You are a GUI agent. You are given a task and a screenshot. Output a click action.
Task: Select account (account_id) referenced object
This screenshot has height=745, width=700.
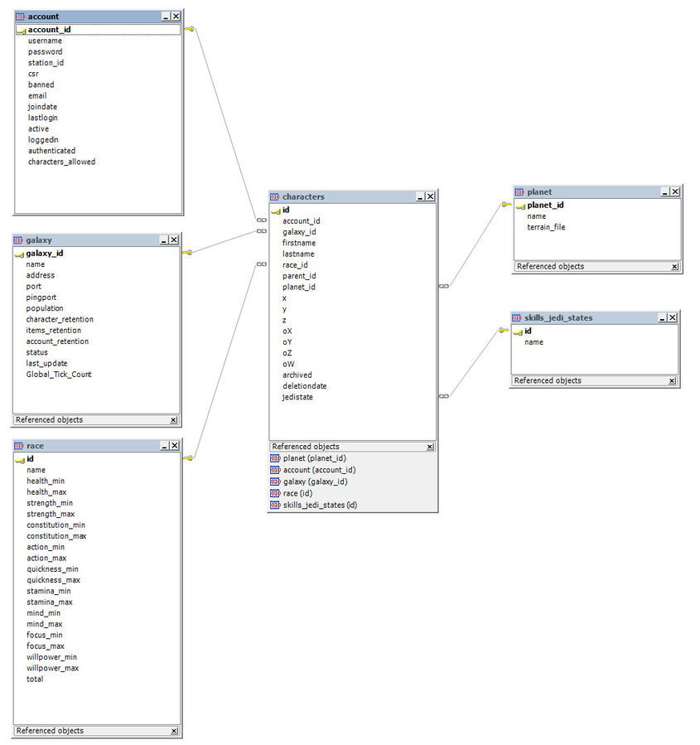(x=318, y=470)
